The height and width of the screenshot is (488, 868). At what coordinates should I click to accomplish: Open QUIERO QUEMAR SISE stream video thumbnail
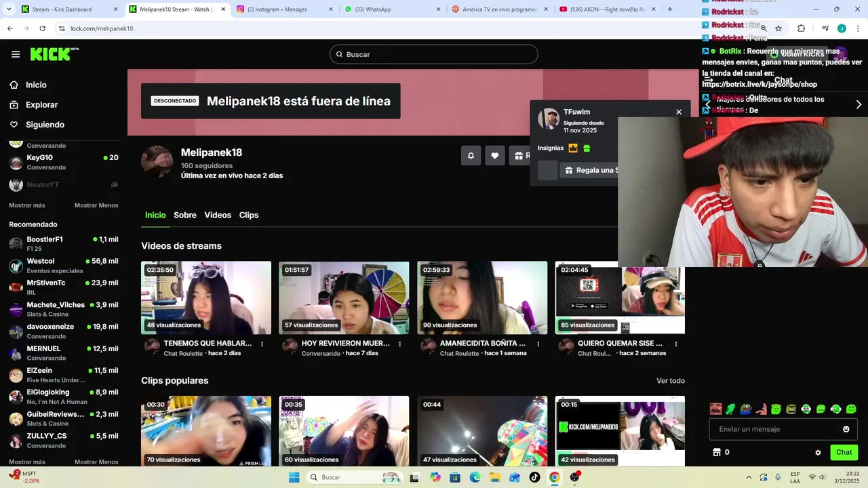point(620,298)
